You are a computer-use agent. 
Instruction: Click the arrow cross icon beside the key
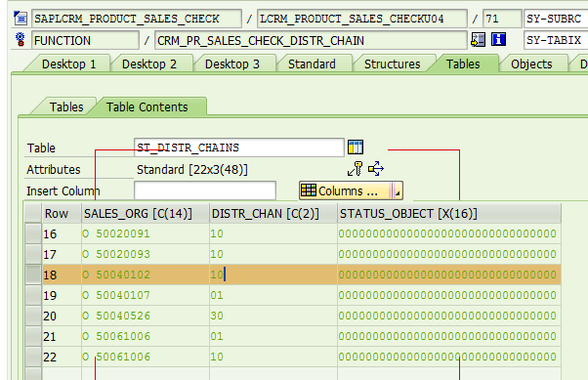click(x=376, y=169)
